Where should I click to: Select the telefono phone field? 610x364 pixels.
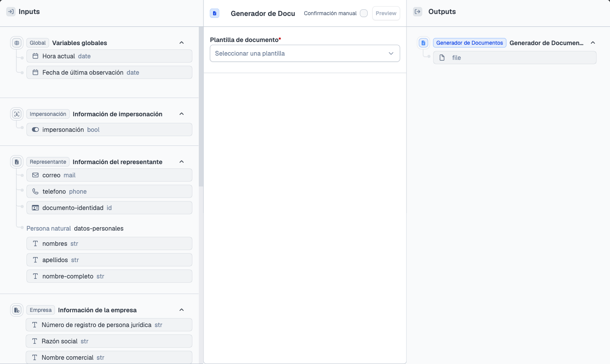[x=109, y=191]
